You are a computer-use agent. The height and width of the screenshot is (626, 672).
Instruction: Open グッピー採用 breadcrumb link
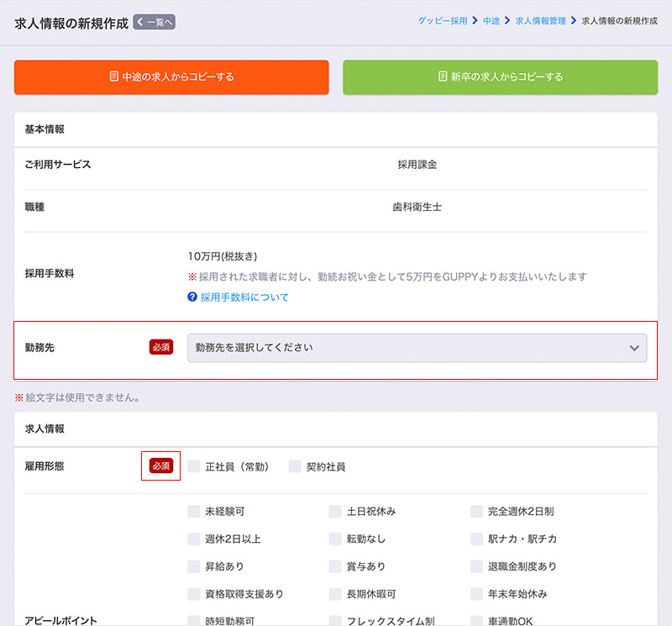443,20
